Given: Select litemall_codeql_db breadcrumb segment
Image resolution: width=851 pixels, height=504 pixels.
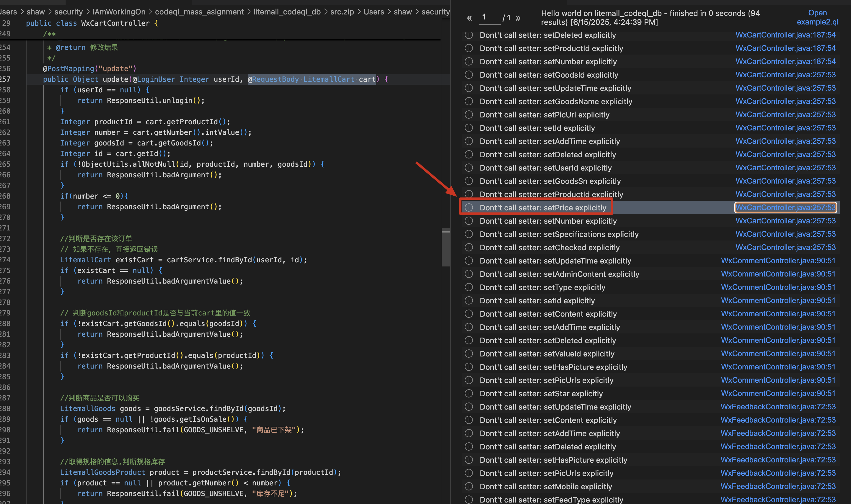Looking at the screenshot, I should (287, 12).
